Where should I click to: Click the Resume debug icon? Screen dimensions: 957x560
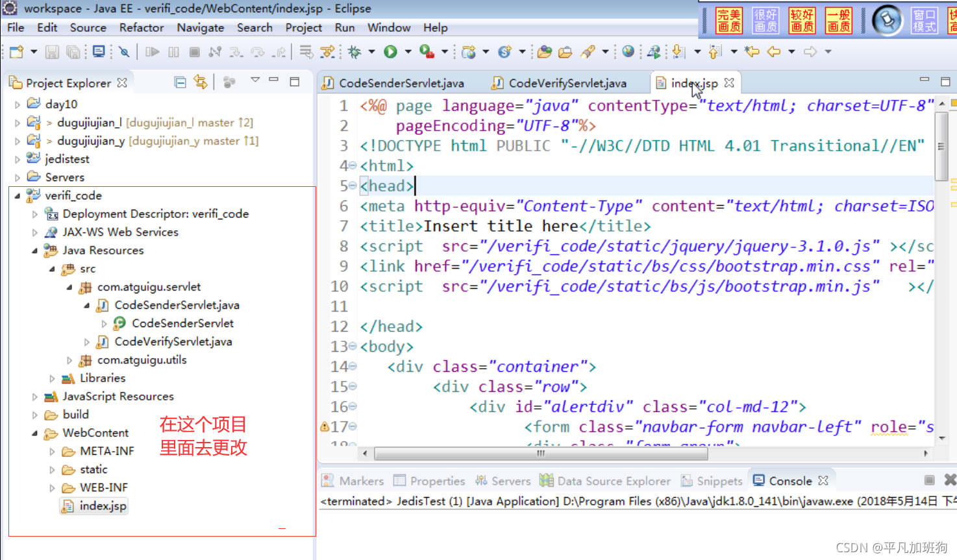[153, 52]
